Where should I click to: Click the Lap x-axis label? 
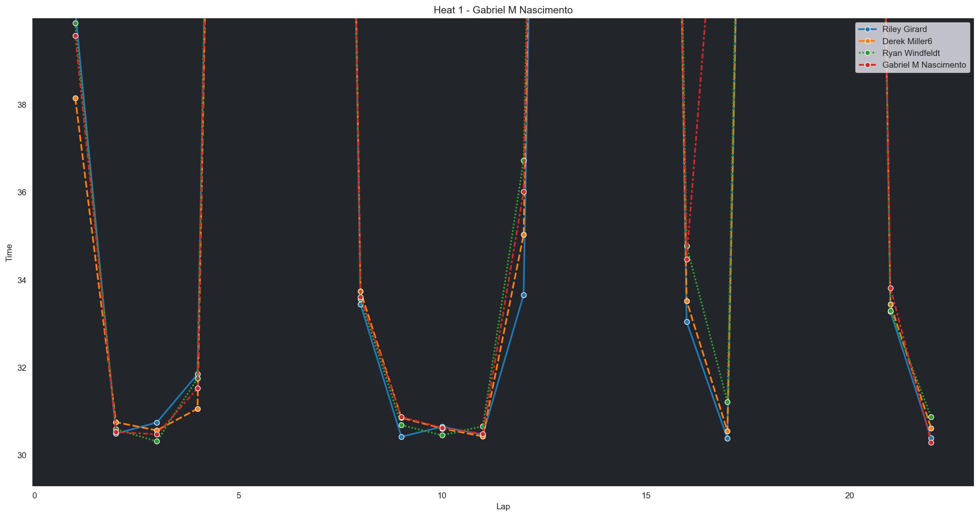click(x=503, y=506)
